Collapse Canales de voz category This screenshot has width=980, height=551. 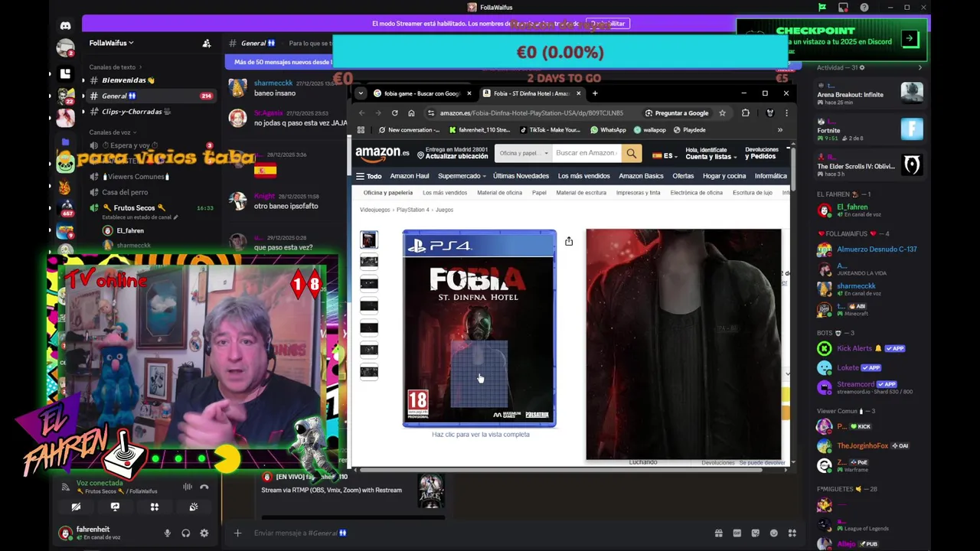coord(113,132)
